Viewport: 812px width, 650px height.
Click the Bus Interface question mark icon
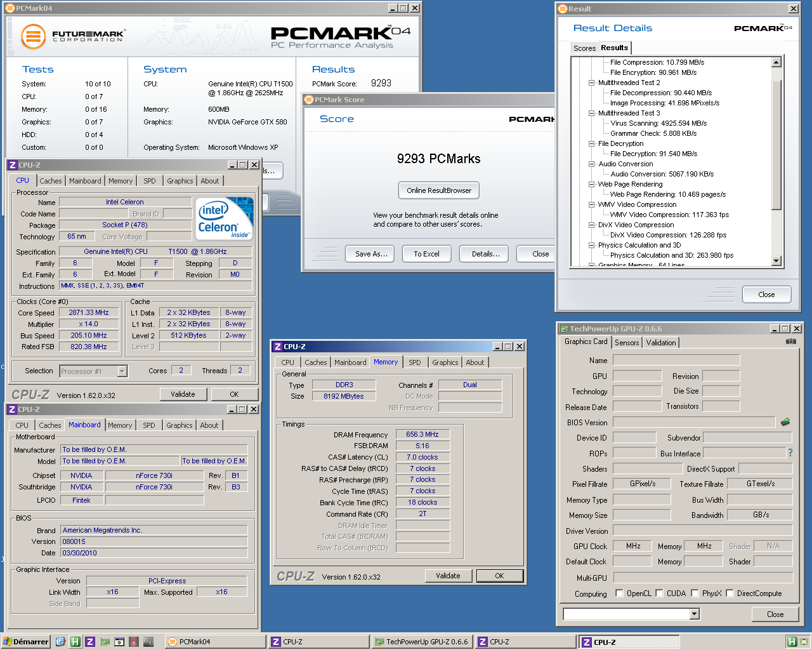790,453
